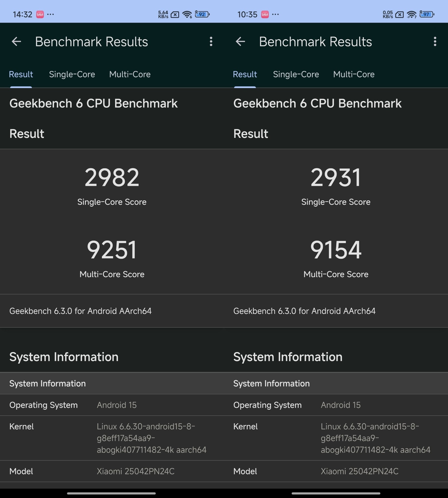Tap the 9154 Multi-Core Score
Screen dimensions: 448x498
point(336,250)
